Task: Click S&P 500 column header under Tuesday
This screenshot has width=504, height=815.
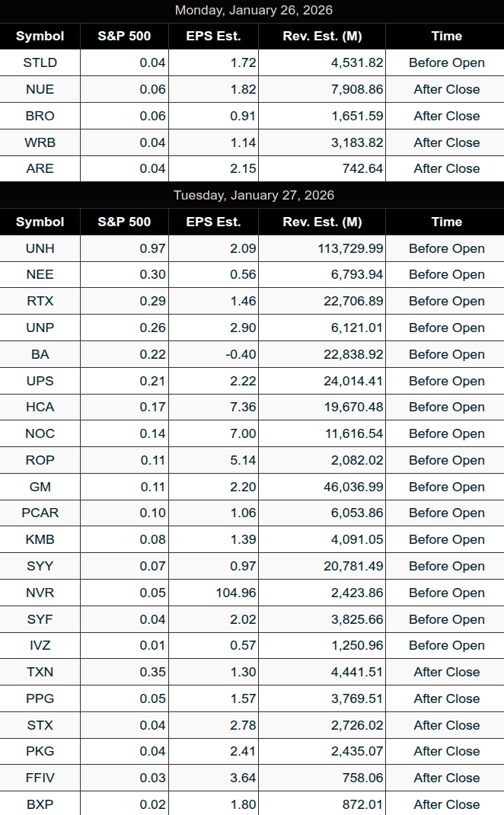Action: click(124, 222)
